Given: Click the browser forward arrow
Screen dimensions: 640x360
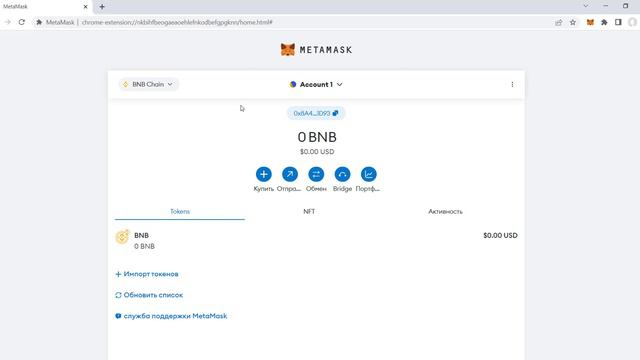Looking at the screenshot, I should (8, 22).
